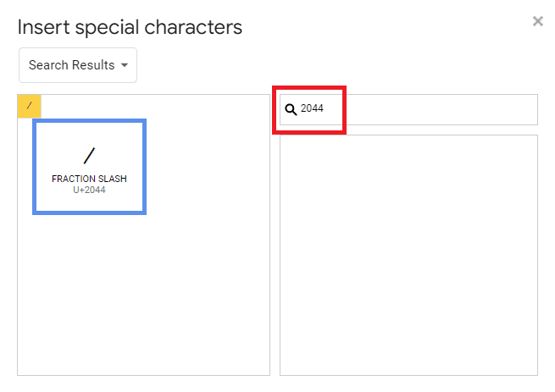Click the U+2044 code point text
Image resolution: width=555 pixels, height=392 pixels.
[x=89, y=190]
